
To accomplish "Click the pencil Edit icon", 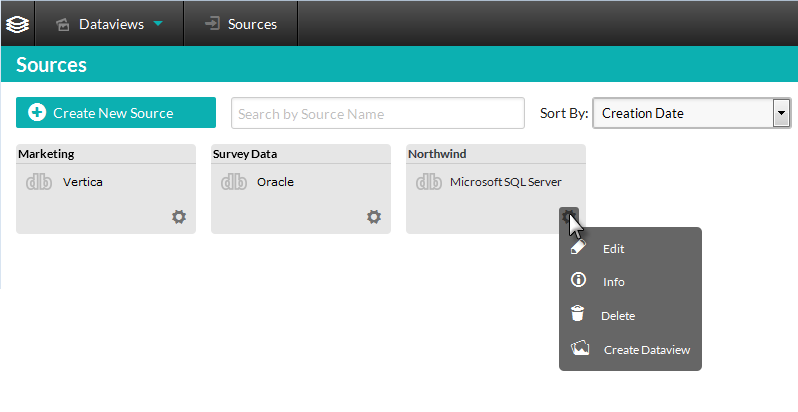I will (x=578, y=247).
